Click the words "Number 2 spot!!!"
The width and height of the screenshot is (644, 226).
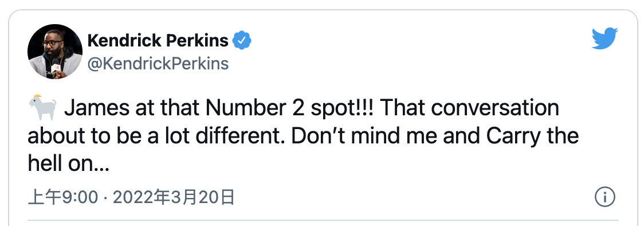tap(293, 108)
